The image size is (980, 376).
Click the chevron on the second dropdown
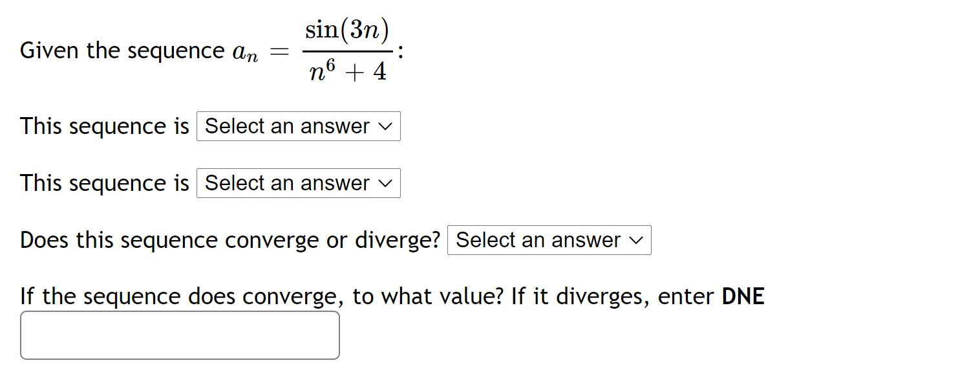(387, 183)
